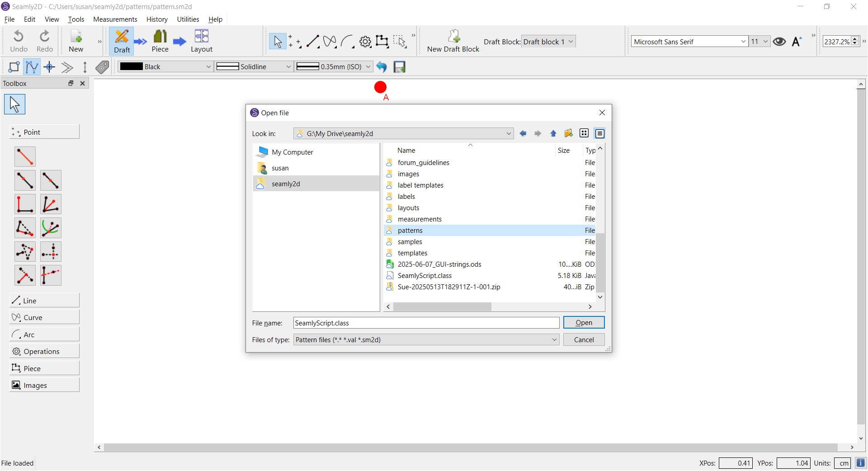Expand the Files of type dropdown
Image resolution: width=868 pixels, height=471 pixels.
[x=554, y=340]
